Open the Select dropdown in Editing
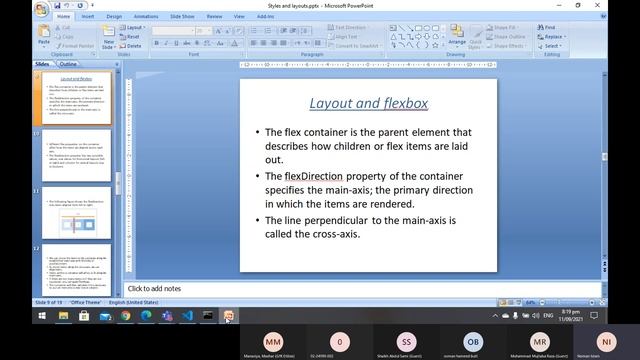 coord(550,46)
